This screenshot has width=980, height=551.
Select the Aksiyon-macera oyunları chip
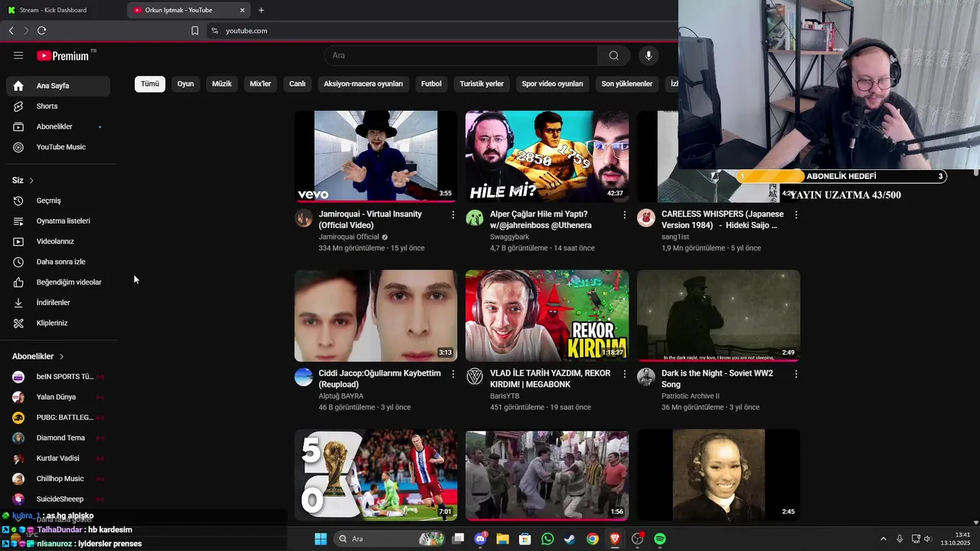click(363, 84)
